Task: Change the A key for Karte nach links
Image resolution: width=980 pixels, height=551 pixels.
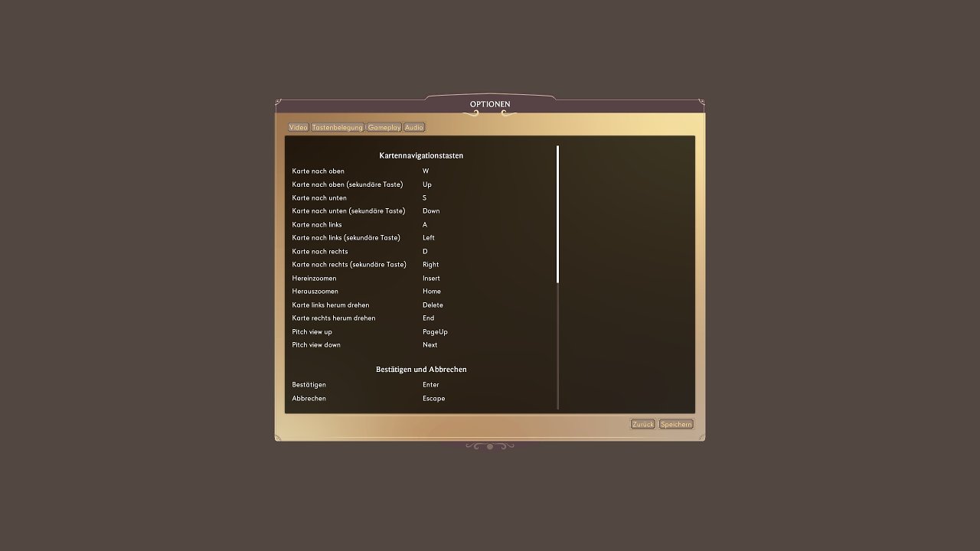Action: 425,225
